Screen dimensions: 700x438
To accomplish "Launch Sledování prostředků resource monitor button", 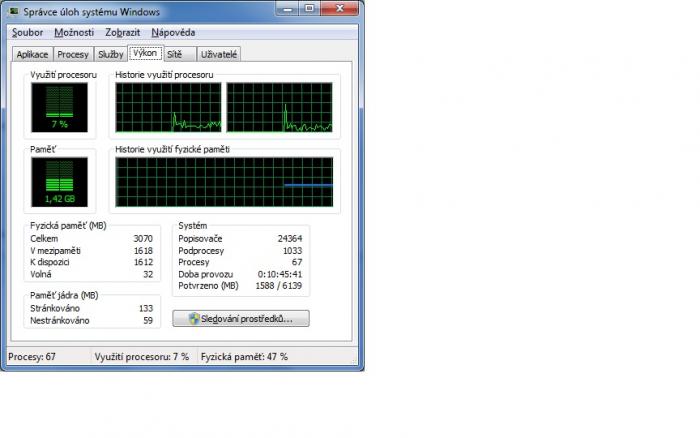I will (241, 319).
